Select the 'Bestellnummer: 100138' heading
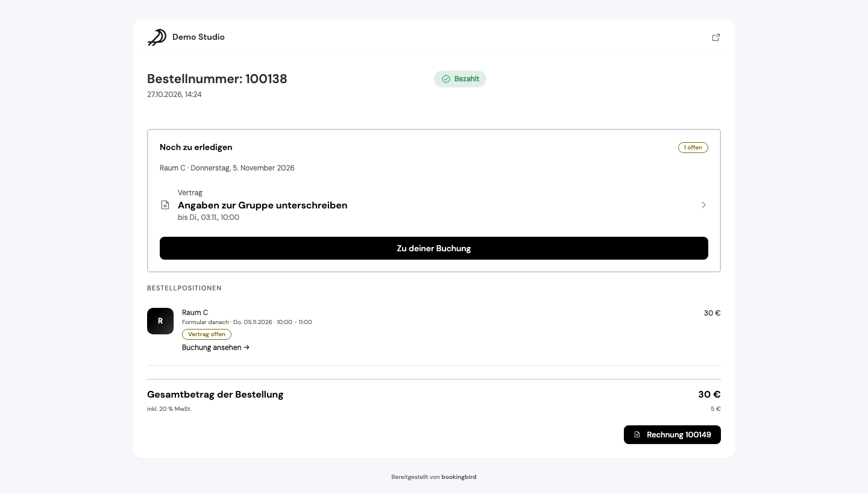Screen dimensions: 868x494 pos(217,79)
